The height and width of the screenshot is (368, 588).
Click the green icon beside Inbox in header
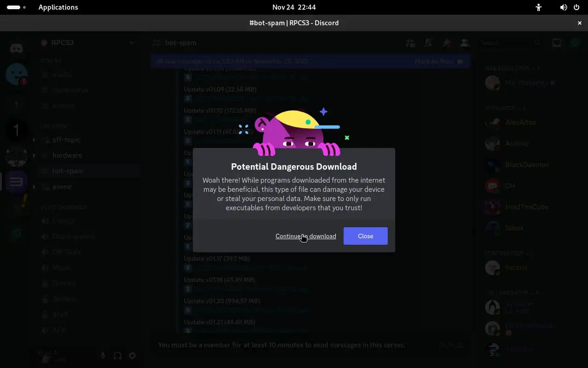tap(575, 43)
